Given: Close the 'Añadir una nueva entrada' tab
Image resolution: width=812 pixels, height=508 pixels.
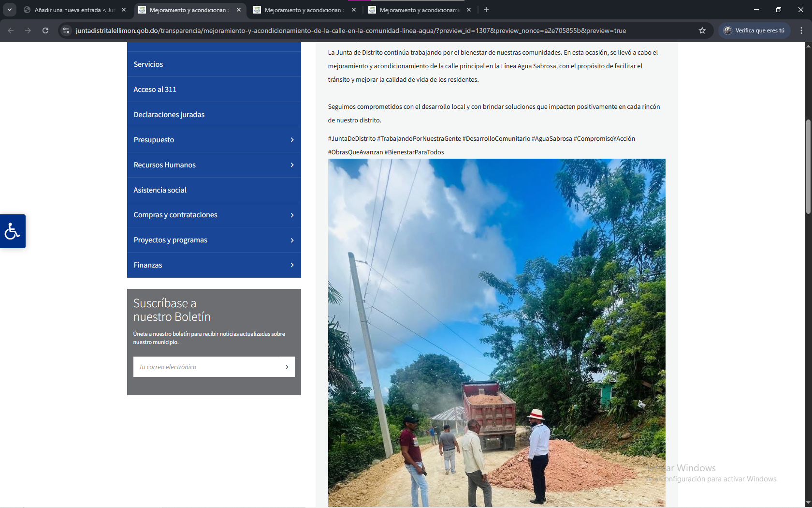Looking at the screenshot, I should pyautogui.click(x=124, y=10).
